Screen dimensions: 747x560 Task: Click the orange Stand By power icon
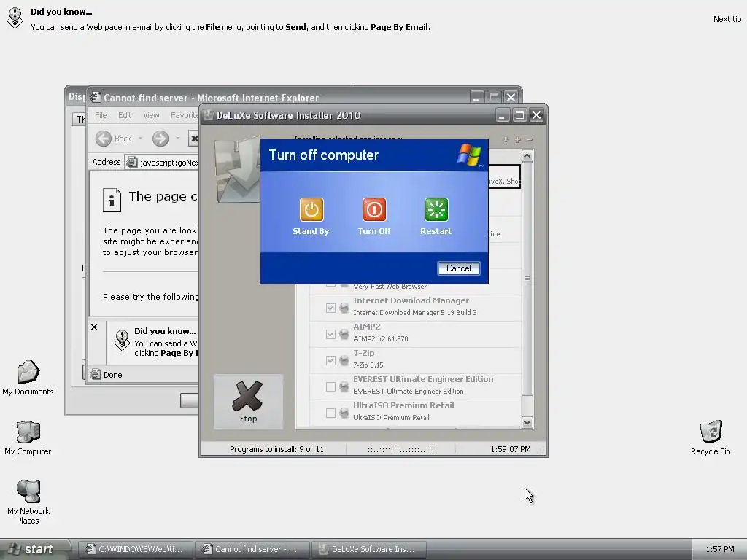coord(311,209)
